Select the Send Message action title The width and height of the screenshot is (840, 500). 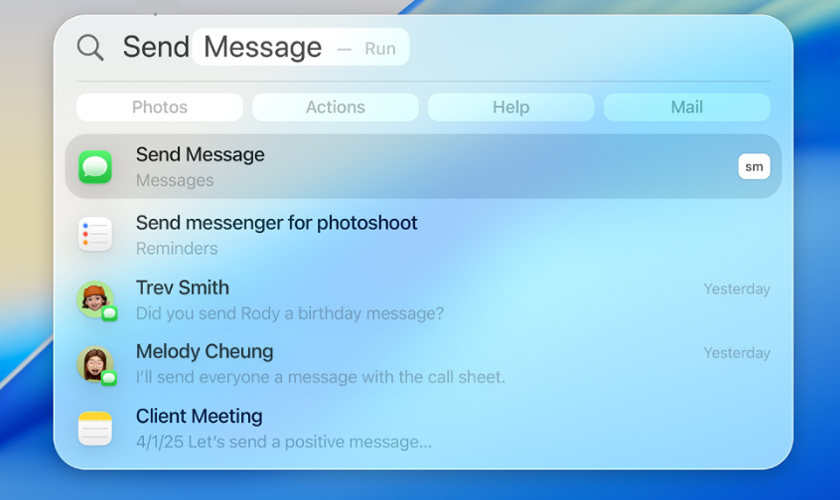(x=200, y=155)
